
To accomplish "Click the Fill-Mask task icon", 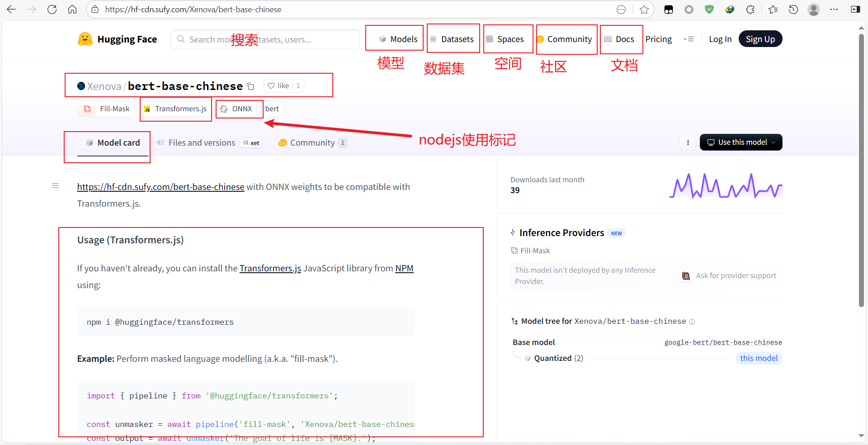I will (x=87, y=109).
